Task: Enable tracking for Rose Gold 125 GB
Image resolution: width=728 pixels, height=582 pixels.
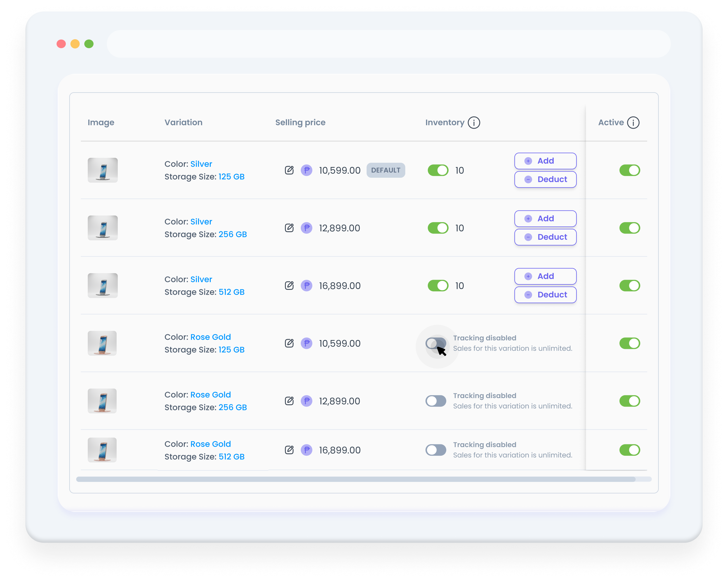Action: click(436, 343)
